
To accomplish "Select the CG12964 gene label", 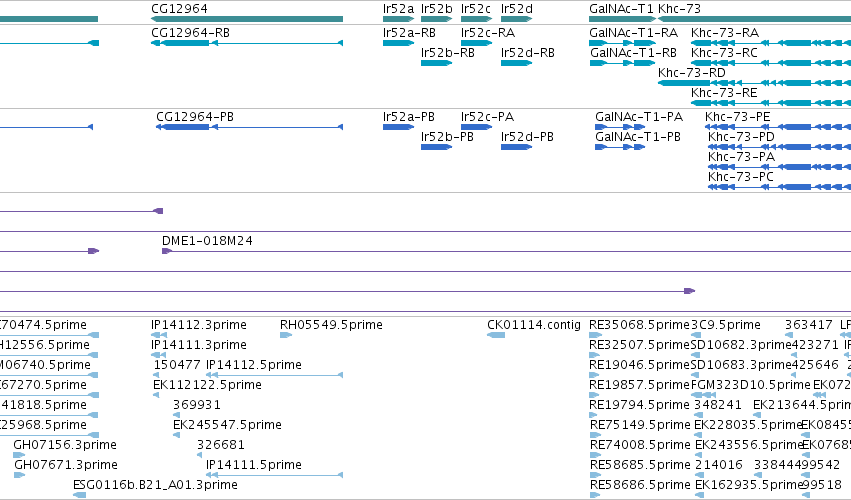I will [x=179, y=9].
